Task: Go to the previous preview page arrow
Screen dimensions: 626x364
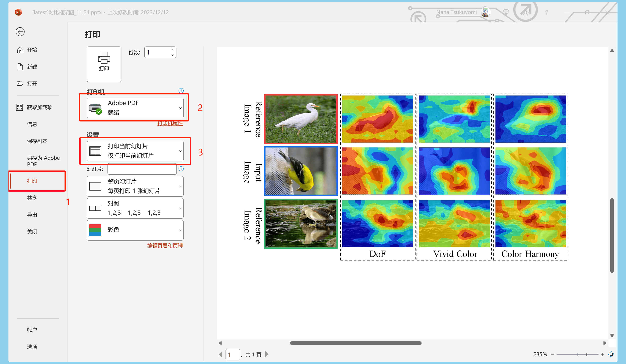Action: [221, 354]
